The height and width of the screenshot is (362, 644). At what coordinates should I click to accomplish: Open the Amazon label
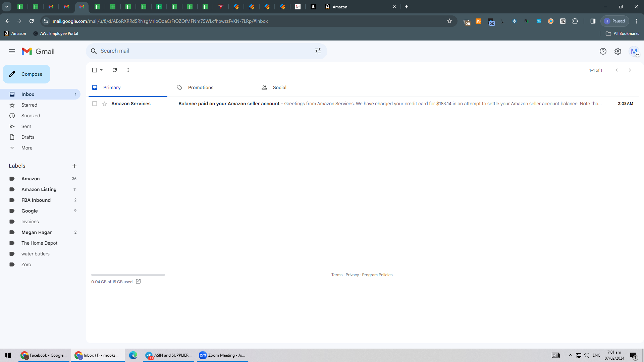click(40, 179)
